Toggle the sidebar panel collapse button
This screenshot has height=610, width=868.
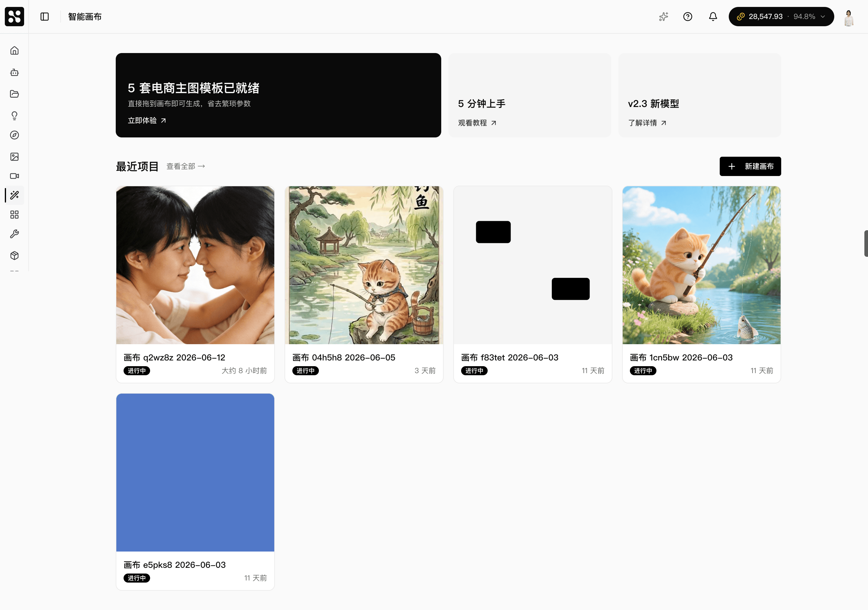(x=45, y=17)
